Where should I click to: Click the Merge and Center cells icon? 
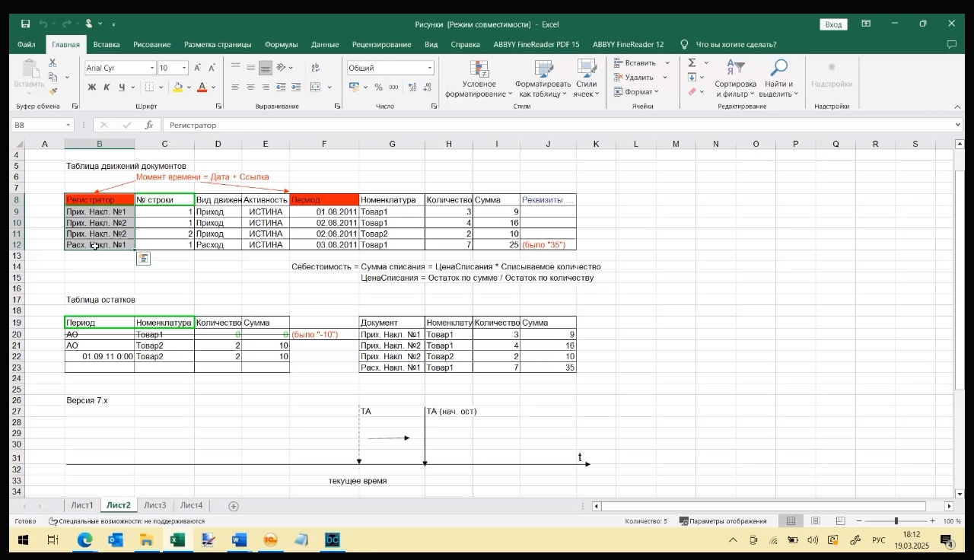[316, 87]
